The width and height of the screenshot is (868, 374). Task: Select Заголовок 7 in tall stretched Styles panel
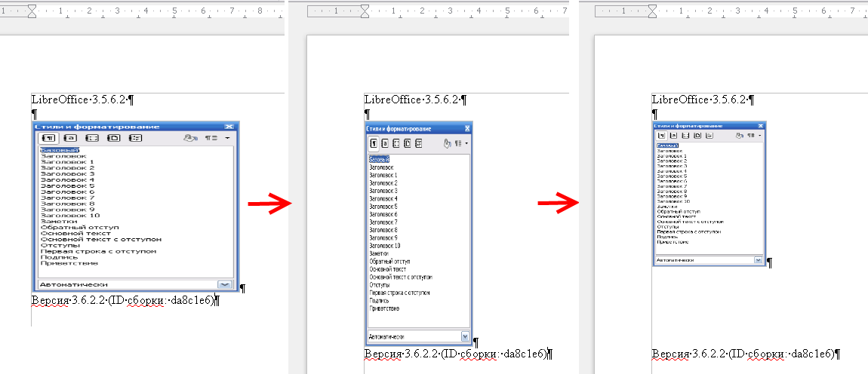383,222
